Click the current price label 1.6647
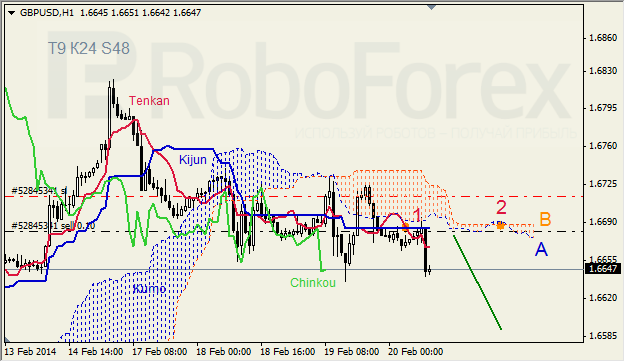Image resolution: width=625 pixels, height=362 pixels. [x=603, y=269]
